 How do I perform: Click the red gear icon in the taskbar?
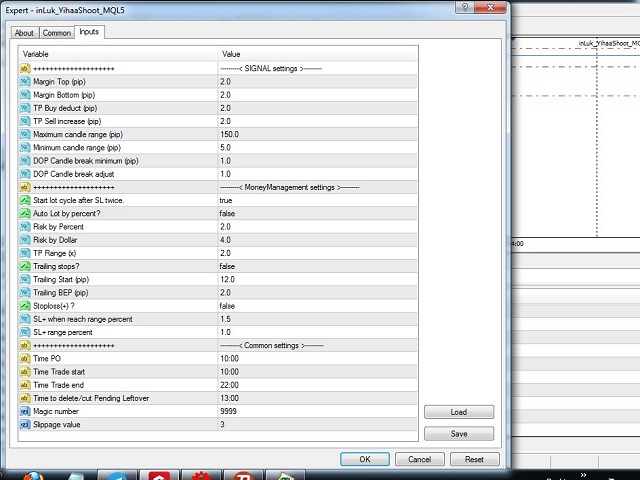[201, 476]
